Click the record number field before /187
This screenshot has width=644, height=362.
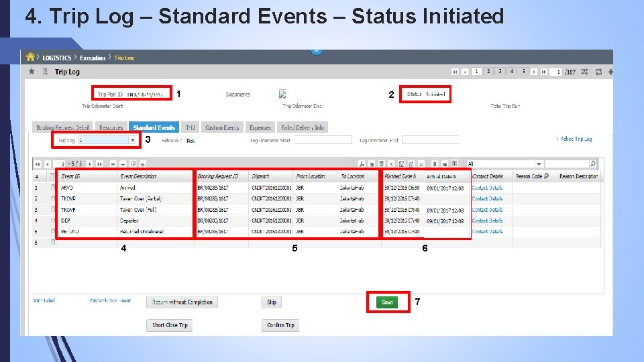point(555,72)
